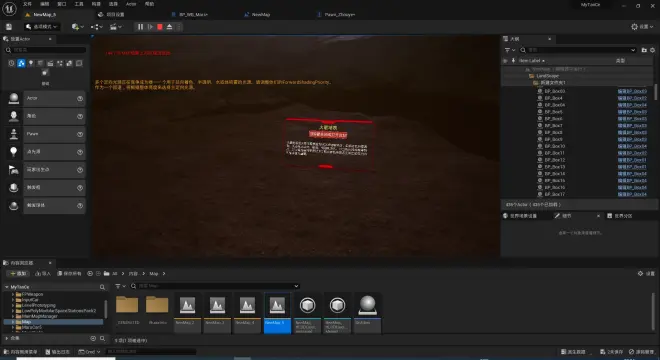Image resolution: width=660 pixels, height=360 pixels.
Task: Eject from the player controller
Action: point(169,27)
